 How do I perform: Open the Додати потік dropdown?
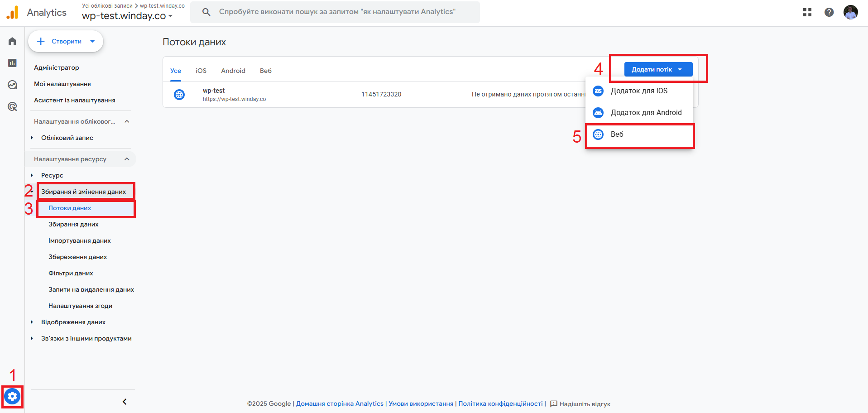[x=658, y=69]
